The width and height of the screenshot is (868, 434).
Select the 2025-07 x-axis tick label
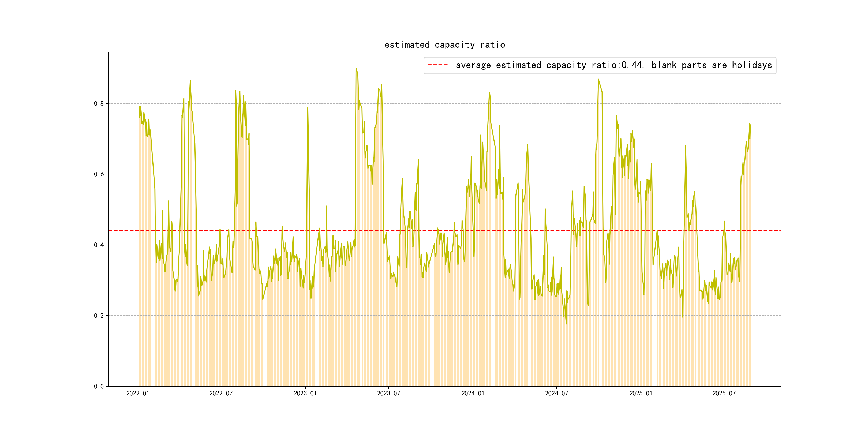(724, 393)
